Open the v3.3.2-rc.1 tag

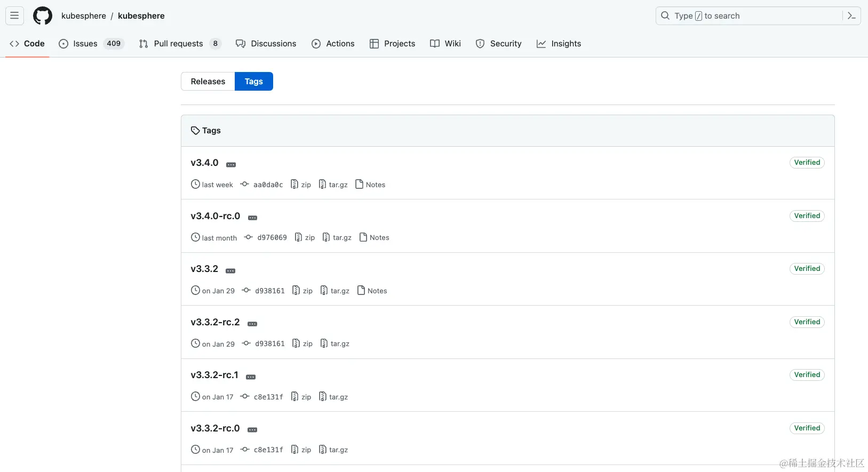pos(214,375)
